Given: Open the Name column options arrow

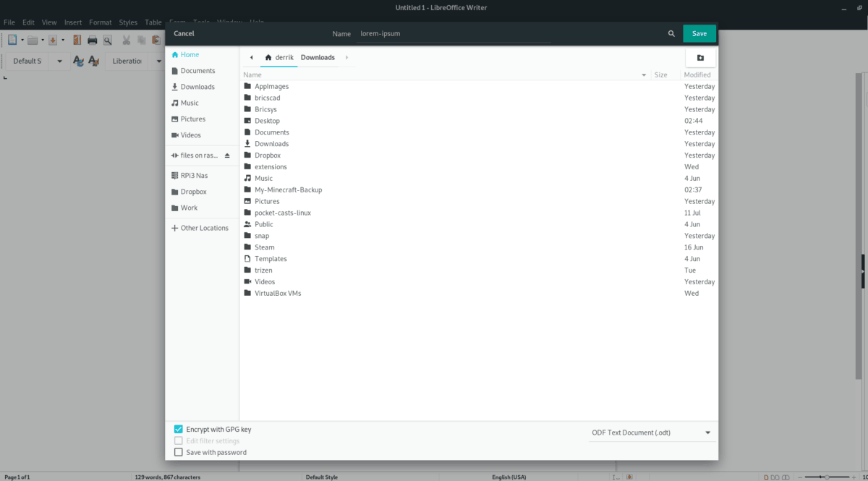Looking at the screenshot, I should point(644,75).
